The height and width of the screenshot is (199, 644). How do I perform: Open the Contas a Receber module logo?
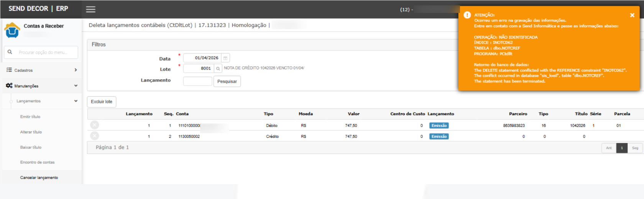click(x=12, y=30)
